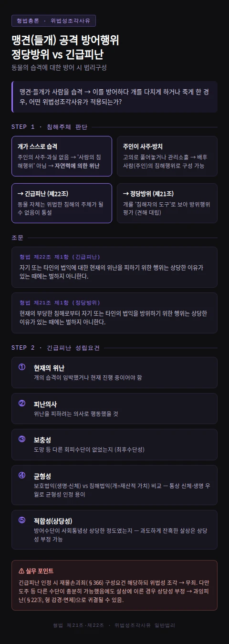Viewport: 229px width, 644px height.
Task: Click the 형법 제22조 제1항 statute heading
Action: (60, 257)
